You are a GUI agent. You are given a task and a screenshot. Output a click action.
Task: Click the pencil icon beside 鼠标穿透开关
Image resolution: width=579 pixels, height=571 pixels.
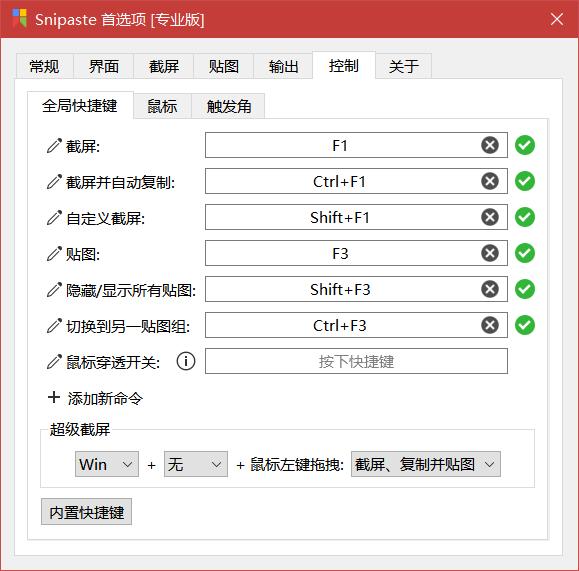[54, 361]
